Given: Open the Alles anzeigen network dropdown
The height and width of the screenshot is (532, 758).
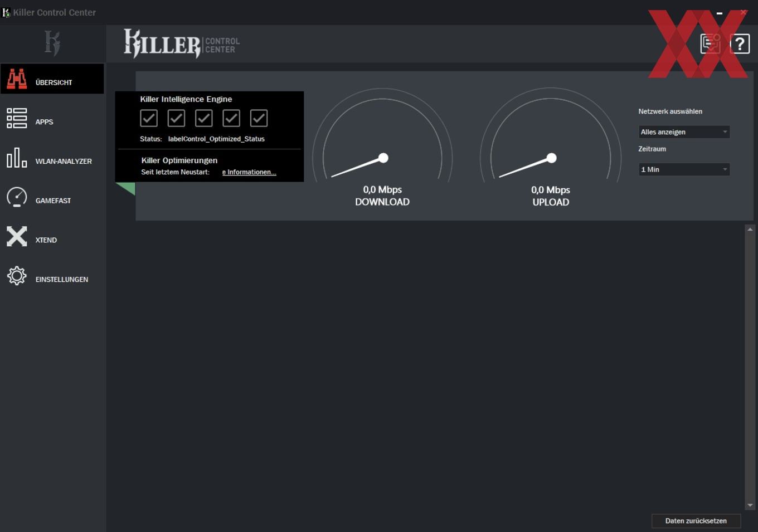Looking at the screenshot, I should point(684,132).
